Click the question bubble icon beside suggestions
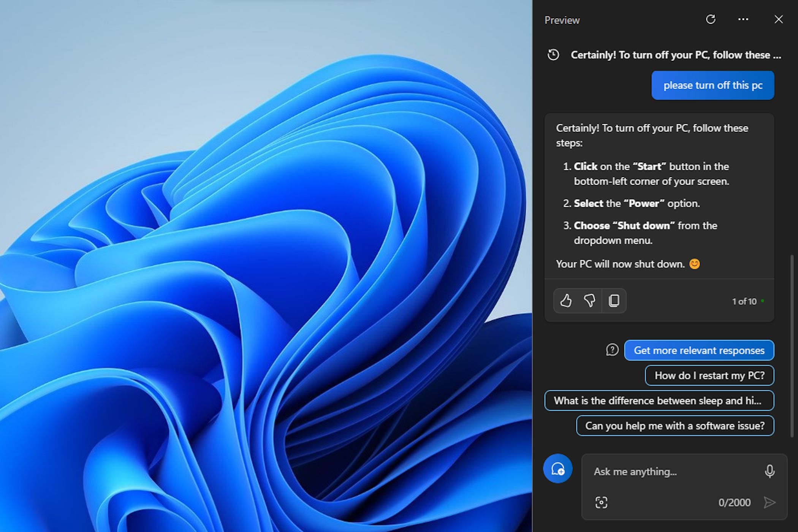Image resolution: width=798 pixels, height=532 pixels. pos(612,350)
